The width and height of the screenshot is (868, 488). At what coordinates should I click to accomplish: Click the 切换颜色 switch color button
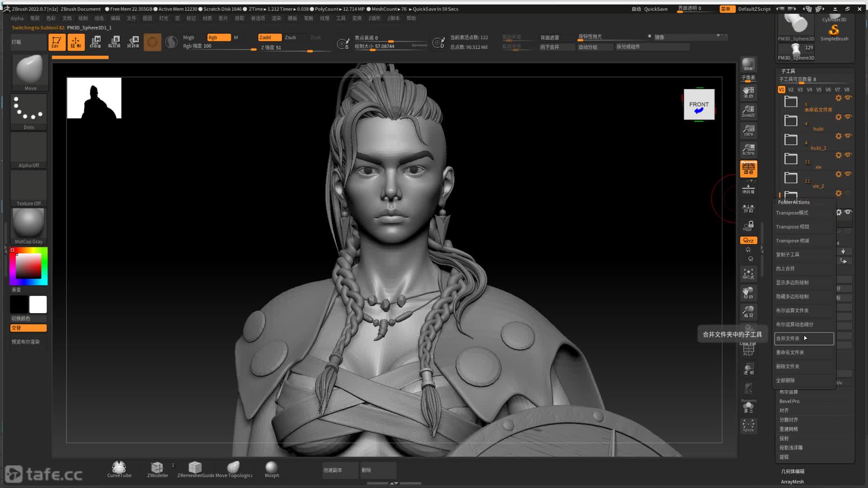pyautogui.click(x=28, y=319)
